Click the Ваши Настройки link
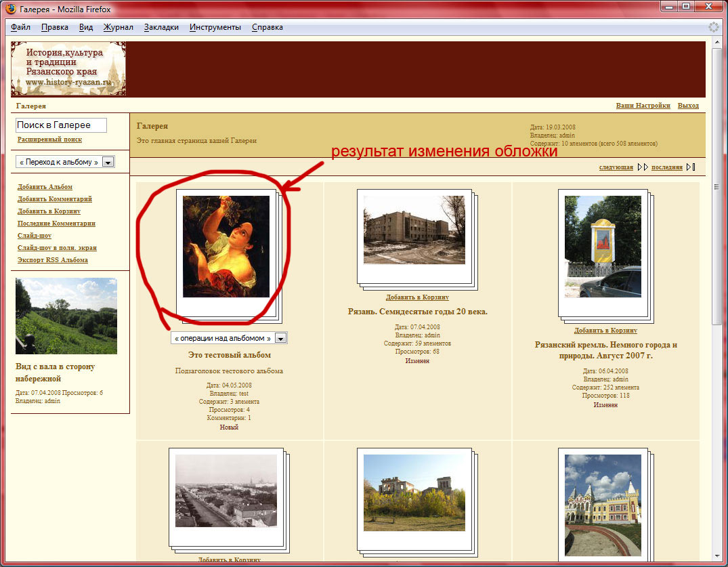Viewport: 728px width, 567px height. pos(643,106)
